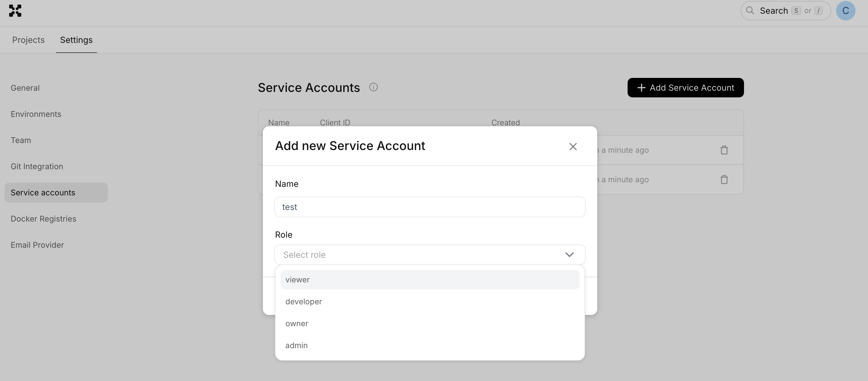Image resolution: width=868 pixels, height=381 pixels.
Task: Click the Select role placeholder text
Action: (x=304, y=254)
